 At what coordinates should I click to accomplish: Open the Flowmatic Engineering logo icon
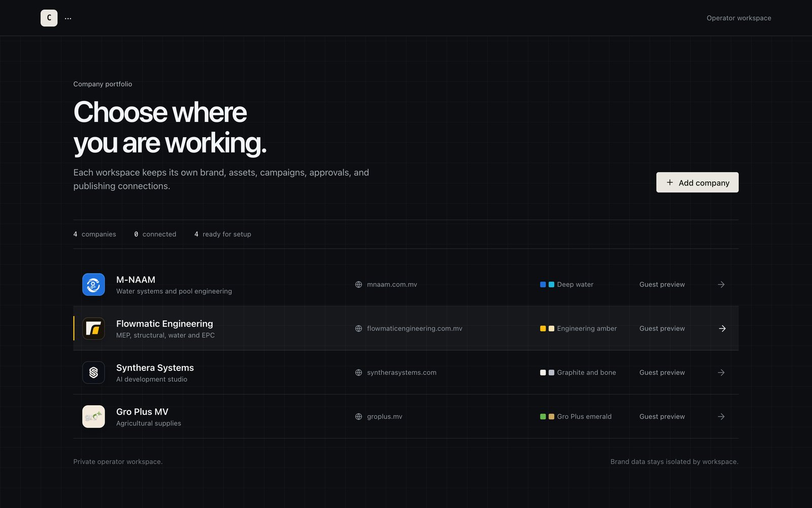(x=93, y=329)
